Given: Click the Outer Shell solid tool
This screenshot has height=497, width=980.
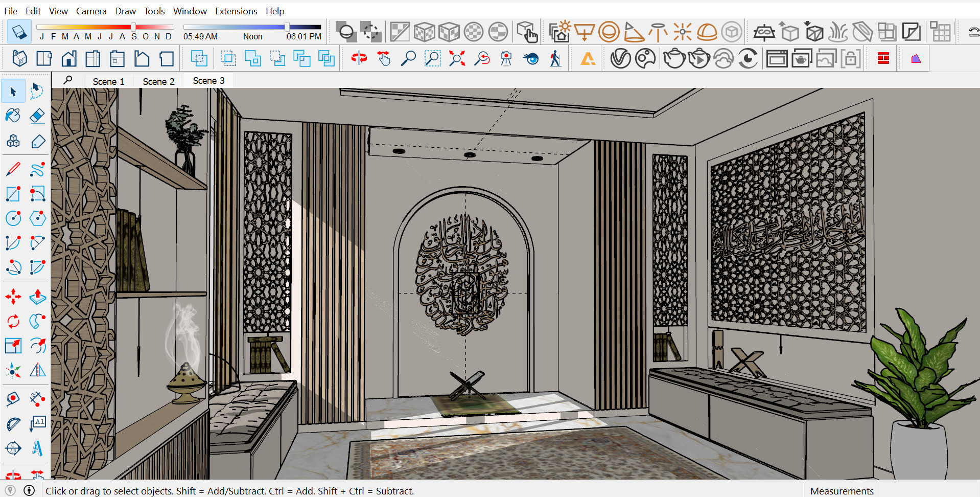Looking at the screenshot, I should [x=199, y=59].
